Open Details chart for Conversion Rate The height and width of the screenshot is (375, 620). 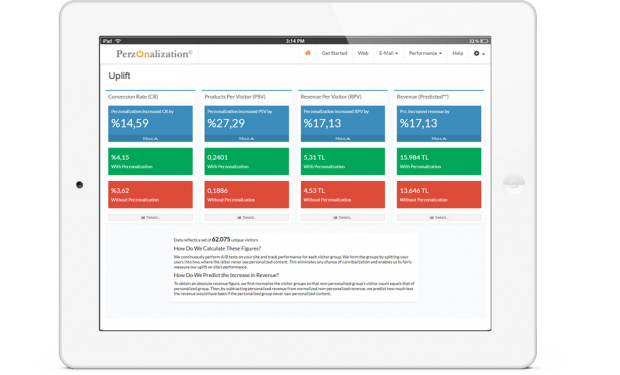pyautogui.click(x=150, y=218)
